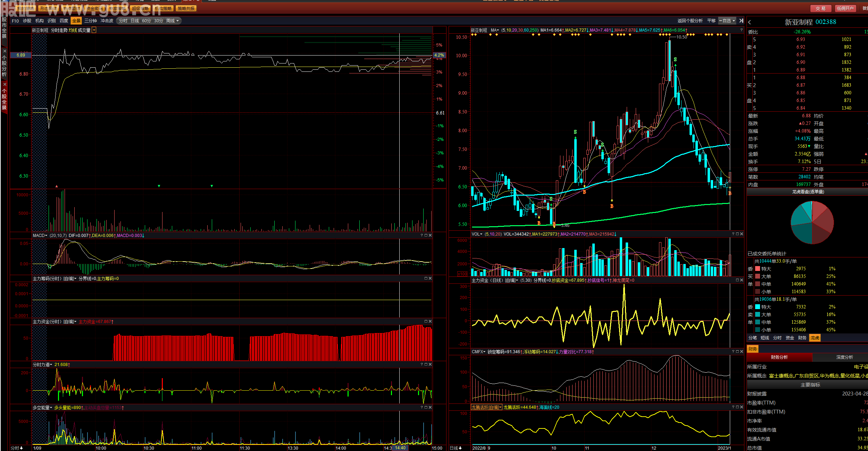The image size is (868, 451).
Task: Open the 我的策略 strategy button
Action: tap(26, 8)
